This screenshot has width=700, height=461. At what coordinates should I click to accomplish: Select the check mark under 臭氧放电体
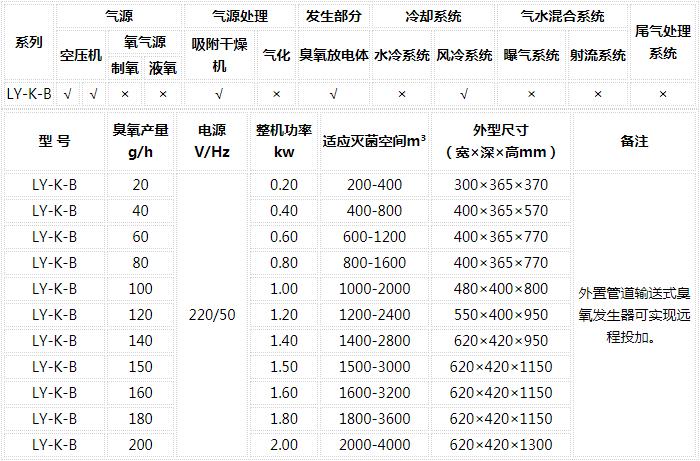click(333, 94)
